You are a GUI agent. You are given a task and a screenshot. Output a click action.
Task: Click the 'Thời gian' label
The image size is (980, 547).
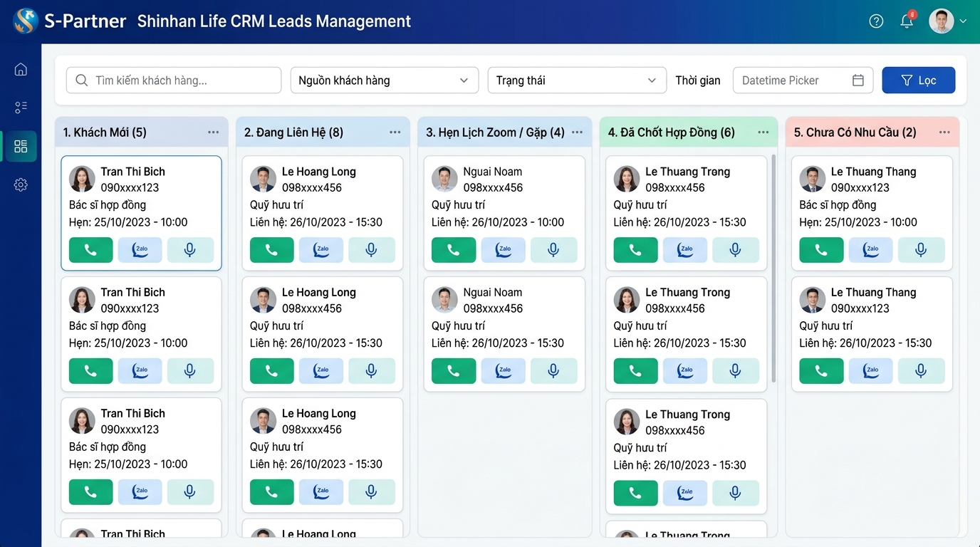point(698,80)
